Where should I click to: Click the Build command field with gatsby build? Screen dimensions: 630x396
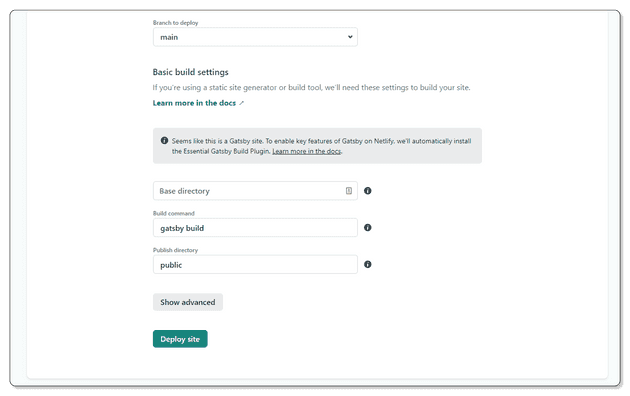click(255, 228)
